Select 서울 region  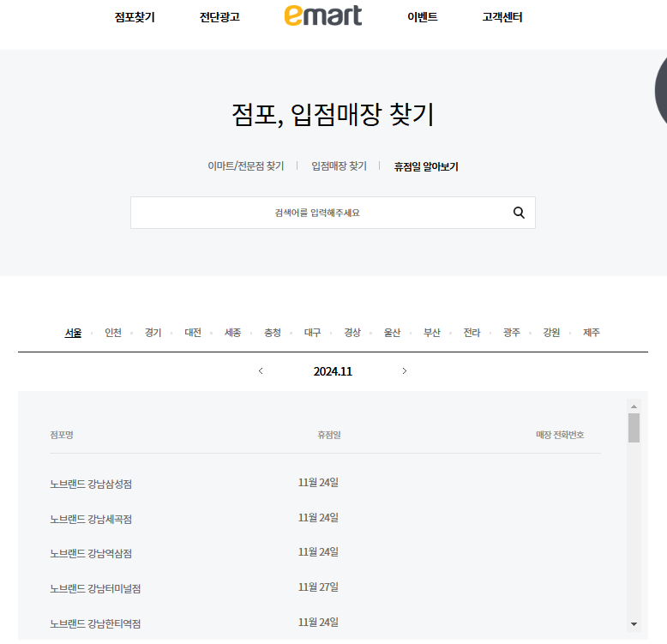click(73, 333)
